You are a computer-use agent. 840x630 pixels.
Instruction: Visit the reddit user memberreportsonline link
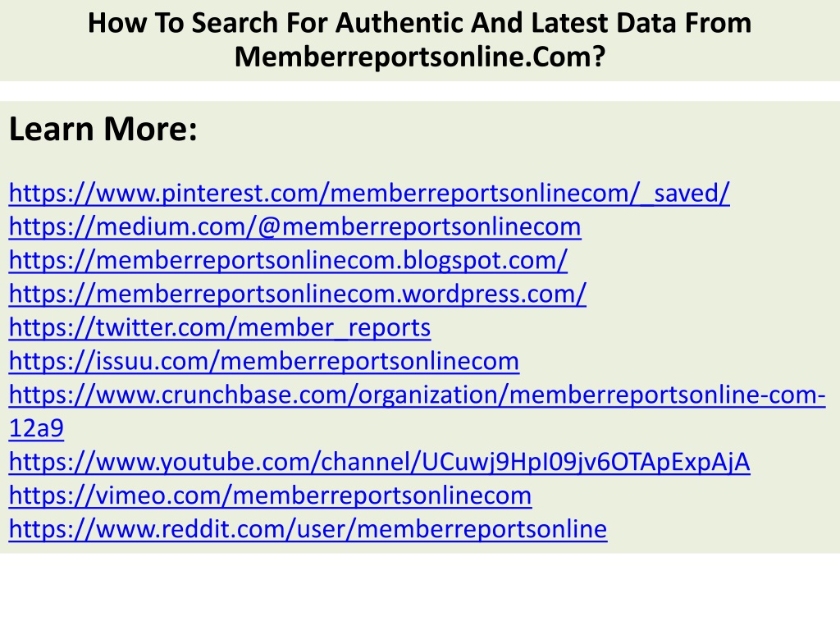pyautogui.click(x=308, y=529)
